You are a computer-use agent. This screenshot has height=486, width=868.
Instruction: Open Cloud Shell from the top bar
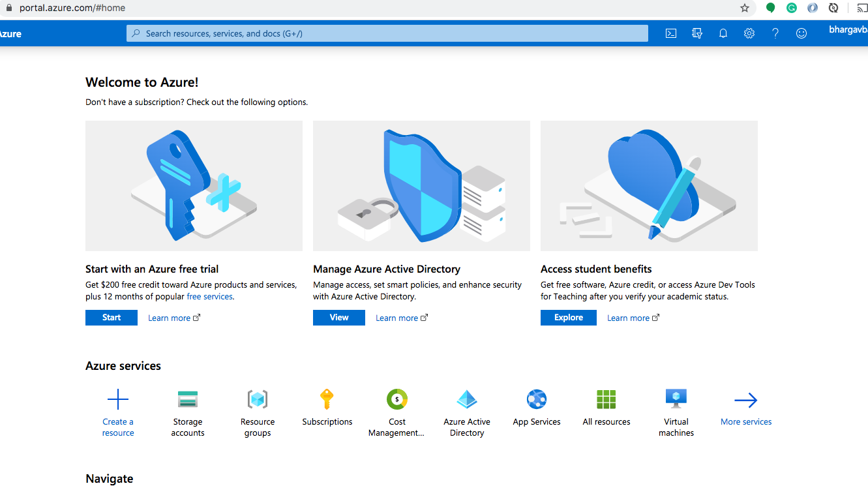click(670, 33)
